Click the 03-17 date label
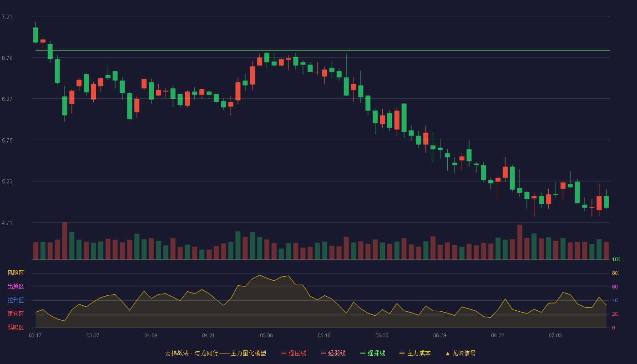 click(x=35, y=335)
